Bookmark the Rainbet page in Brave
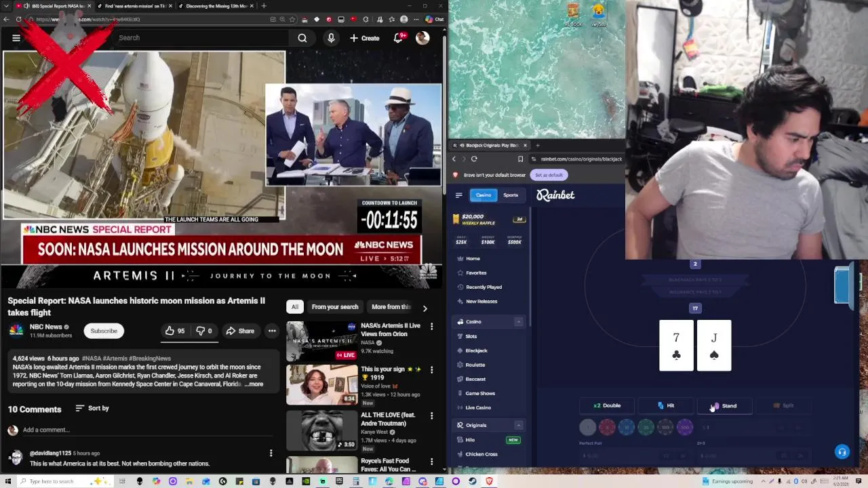This screenshot has height=488, width=868. [x=520, y=159]
